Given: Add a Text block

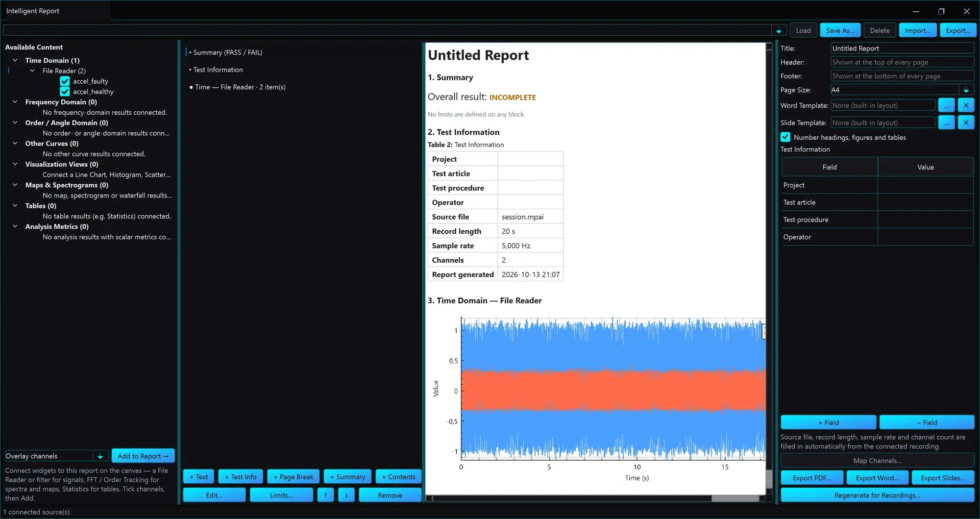Looking at the screenshot, I should [198, 476].
